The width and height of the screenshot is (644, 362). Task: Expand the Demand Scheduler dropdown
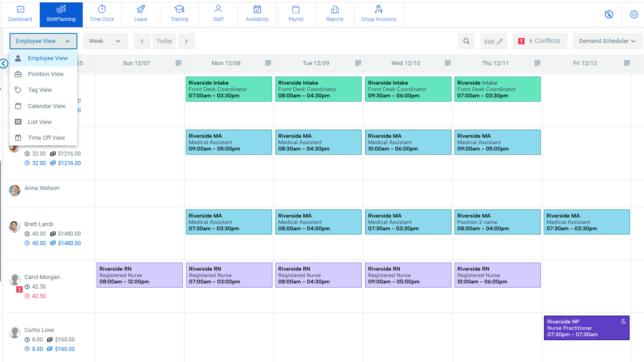pyautogui.click(x=607, y=41)
